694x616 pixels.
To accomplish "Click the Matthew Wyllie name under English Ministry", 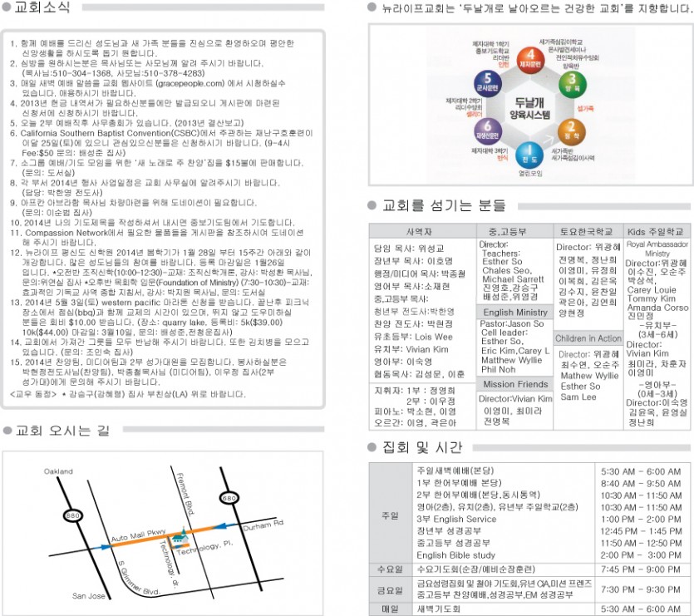I will click(512, 360).
